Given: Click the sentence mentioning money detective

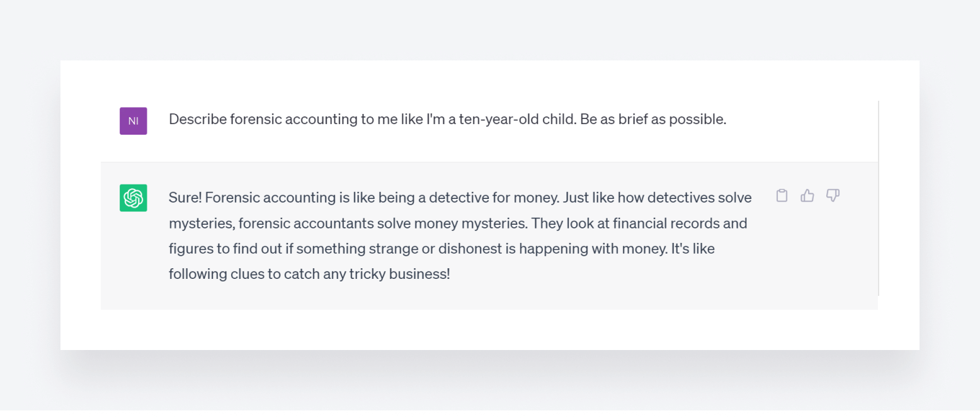Looking at the screenshot, I should (x=460, y=197).
